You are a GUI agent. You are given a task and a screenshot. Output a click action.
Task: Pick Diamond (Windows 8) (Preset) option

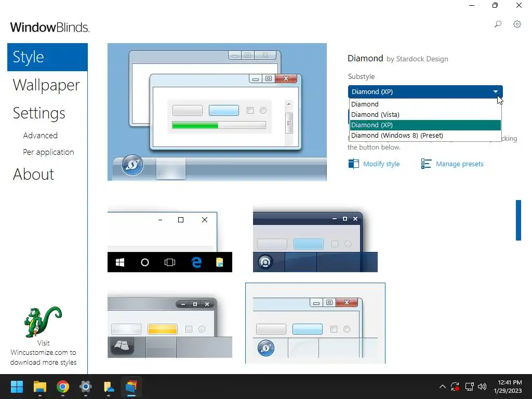pos(425,136)
